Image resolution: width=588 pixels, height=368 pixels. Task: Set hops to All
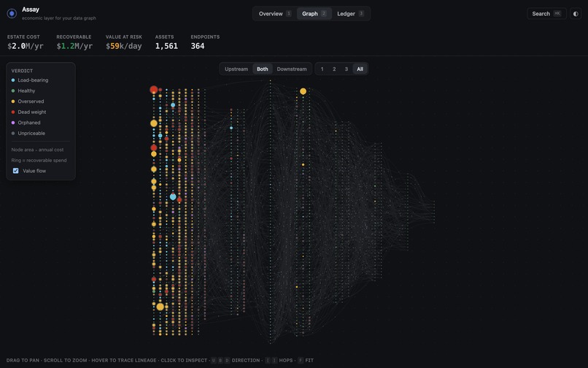tap(360, 69)
